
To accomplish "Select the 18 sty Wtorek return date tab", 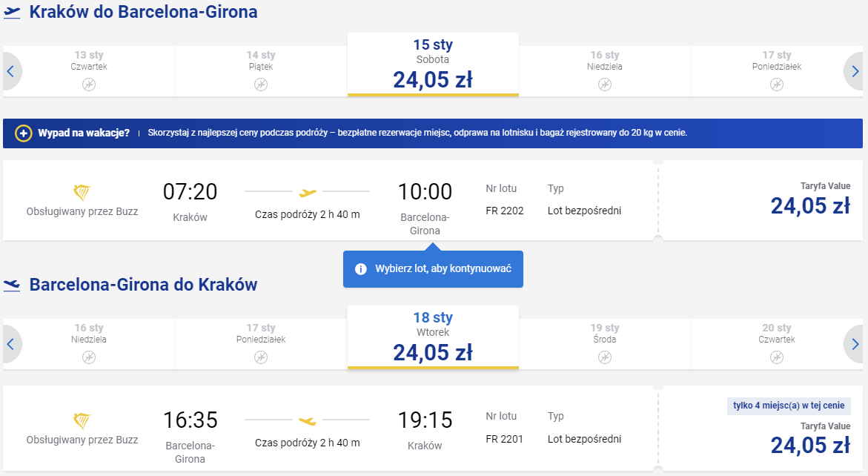I will 433,337.
